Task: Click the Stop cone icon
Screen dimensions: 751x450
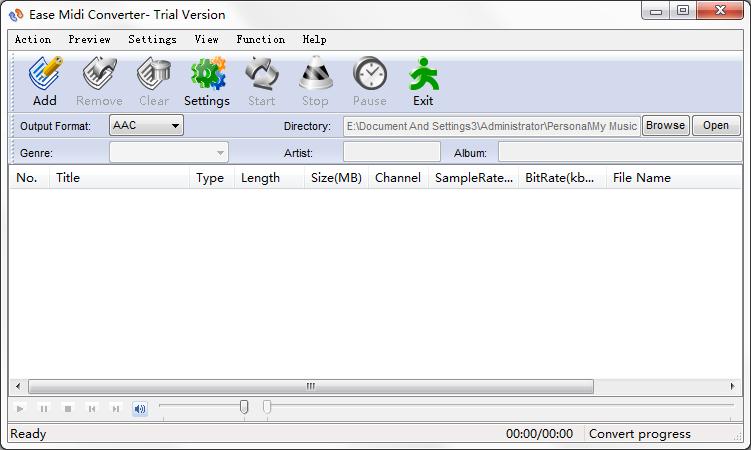Action: click(316, 74)
